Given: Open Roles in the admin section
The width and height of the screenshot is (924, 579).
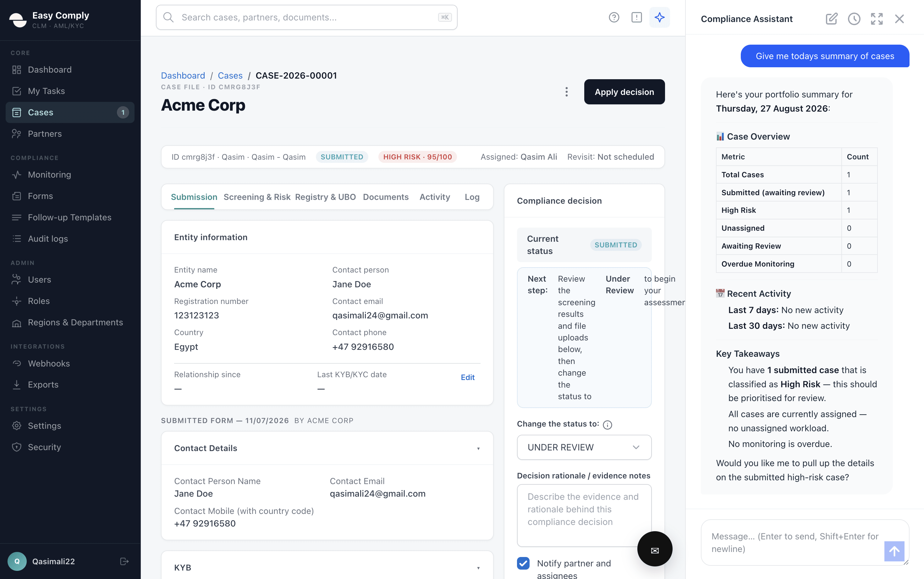Looking at the screenshot, I should 70,301.
